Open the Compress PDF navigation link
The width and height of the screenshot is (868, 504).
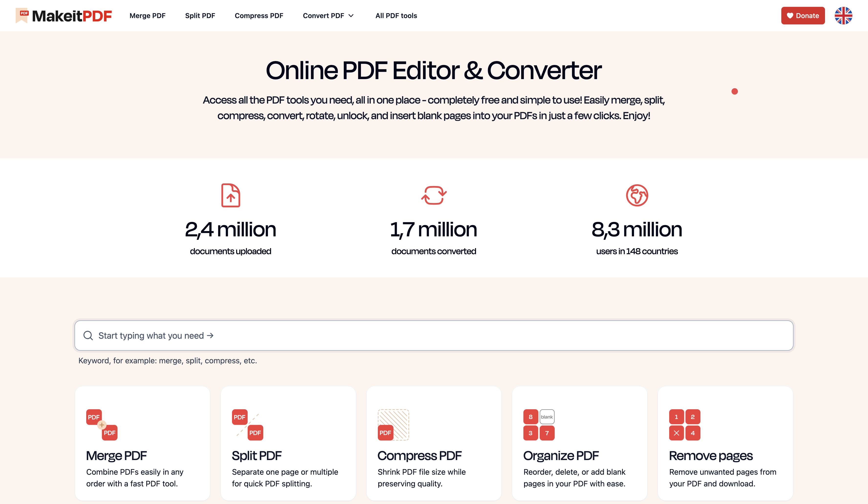click(259, 15)
